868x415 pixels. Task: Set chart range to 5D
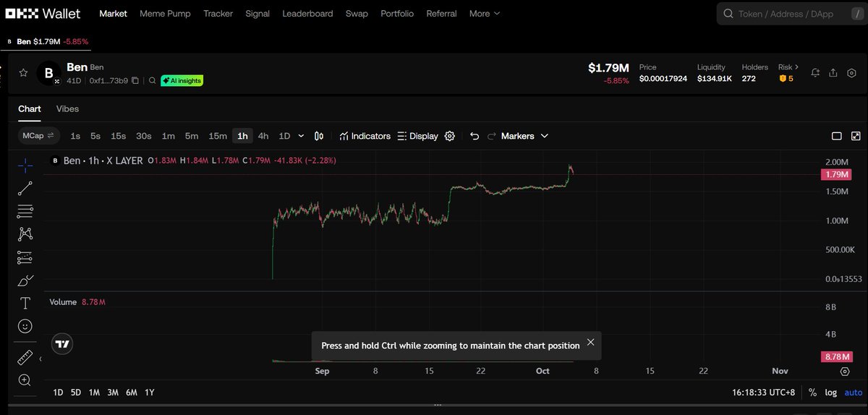[76, 393]
